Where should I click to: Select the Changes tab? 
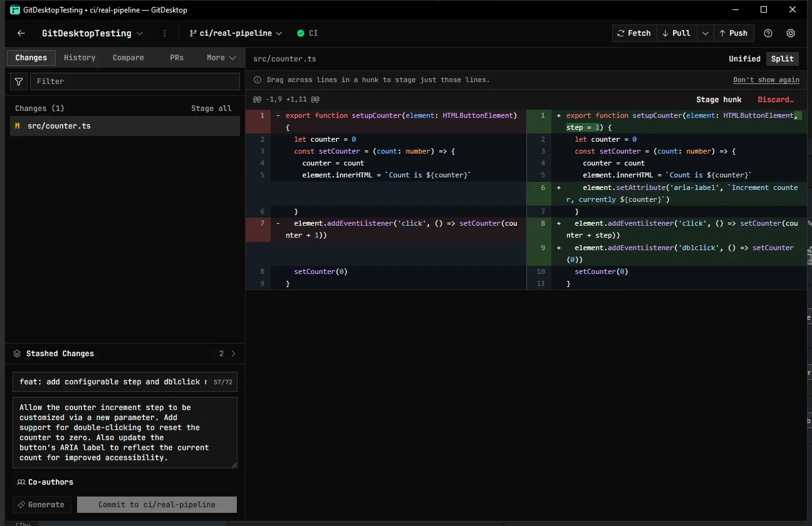click(x=31, y=58)
